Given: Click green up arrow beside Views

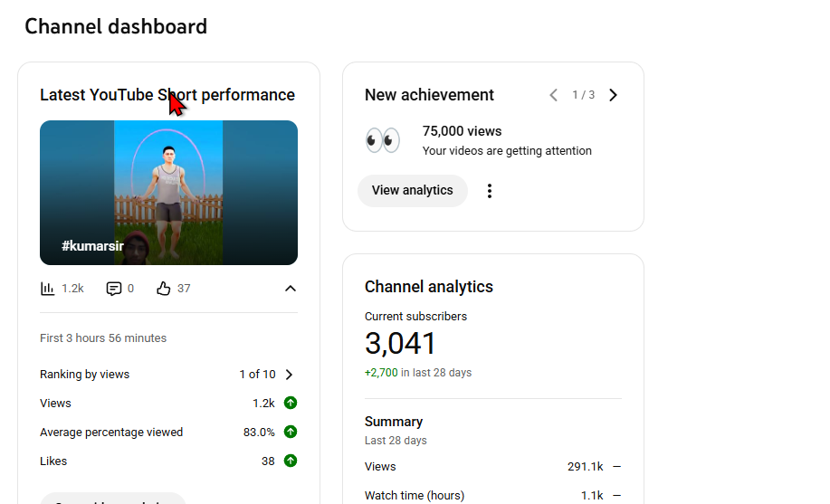Looking at the screenshot, I should click(x=291, y=404).
